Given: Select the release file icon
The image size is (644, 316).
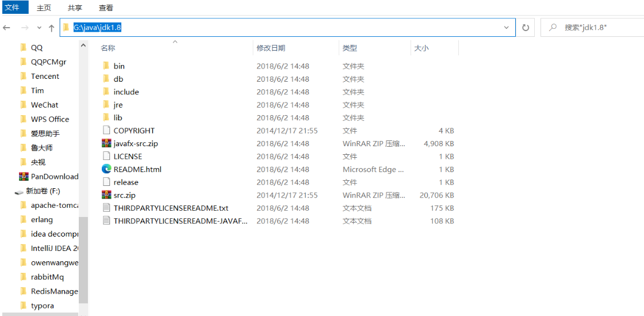Looking at the screenshot, I should pos(106,182).
